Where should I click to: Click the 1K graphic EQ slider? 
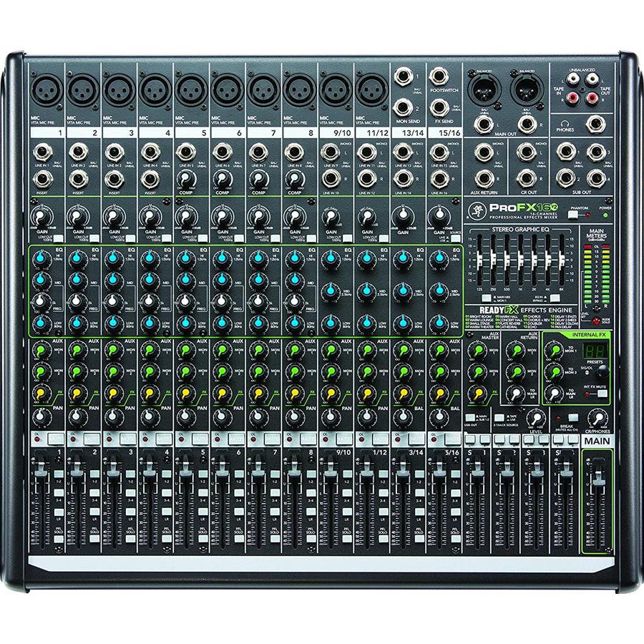click(521, 260)
